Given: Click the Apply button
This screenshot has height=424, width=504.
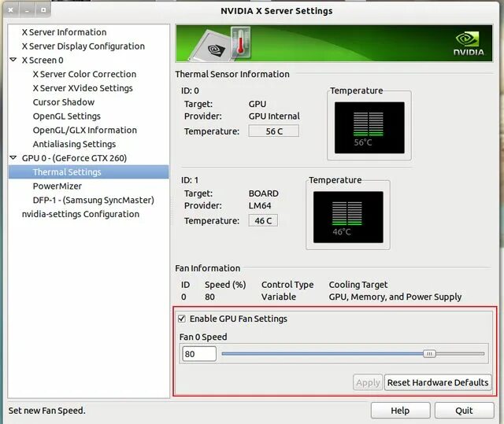Looking at the screenshot, I should 368,382.
